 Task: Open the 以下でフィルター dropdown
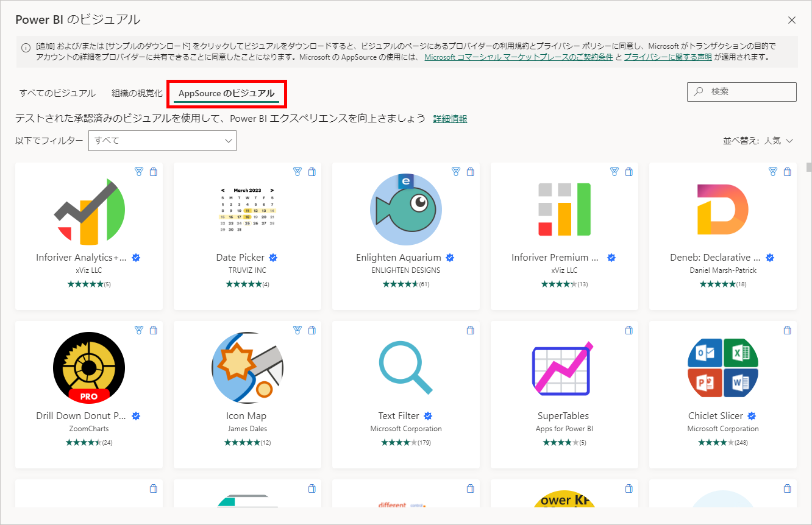[x=162, y=141]
